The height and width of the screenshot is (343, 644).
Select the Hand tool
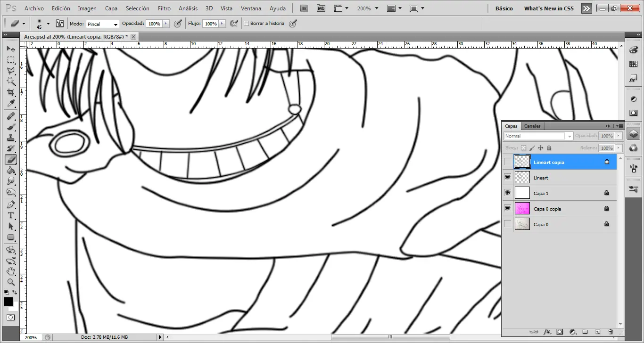tap(11, 271)
